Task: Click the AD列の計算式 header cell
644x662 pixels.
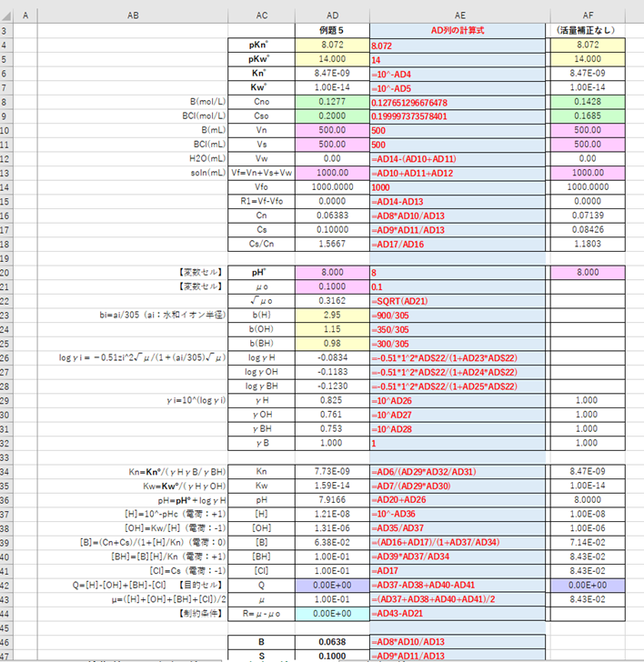Action: (x=458, y=31)
